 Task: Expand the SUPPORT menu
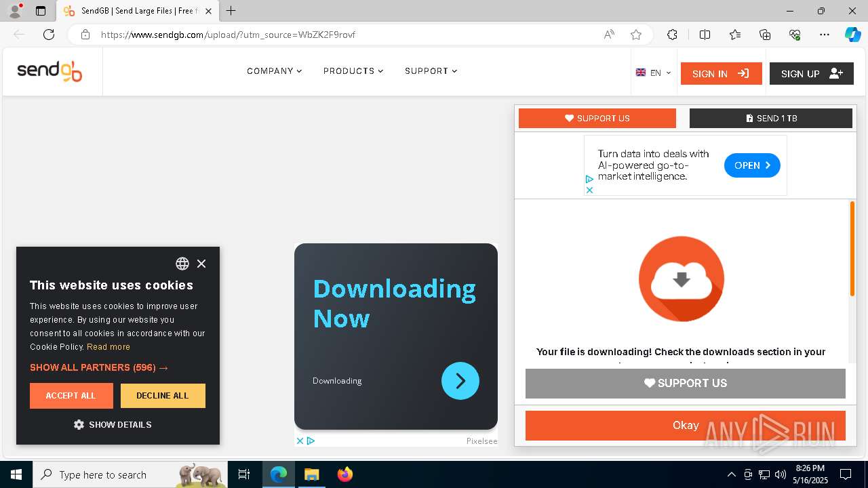431,71
